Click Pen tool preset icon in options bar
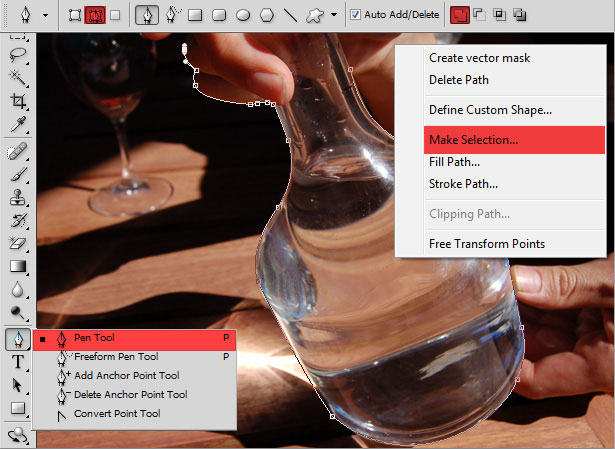This screenshot has width=615, height=449. pos(26,15)
